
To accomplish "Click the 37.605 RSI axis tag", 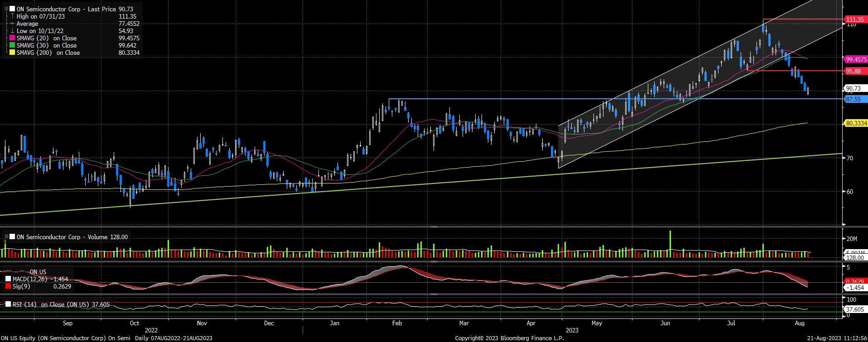I will pos(855,309).
